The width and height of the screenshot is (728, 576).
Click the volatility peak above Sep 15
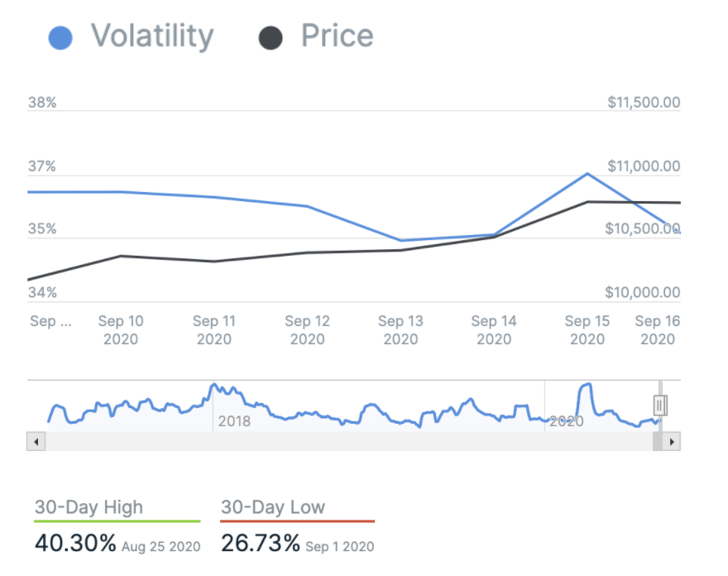pyautogui.click(x=587, y=174)
